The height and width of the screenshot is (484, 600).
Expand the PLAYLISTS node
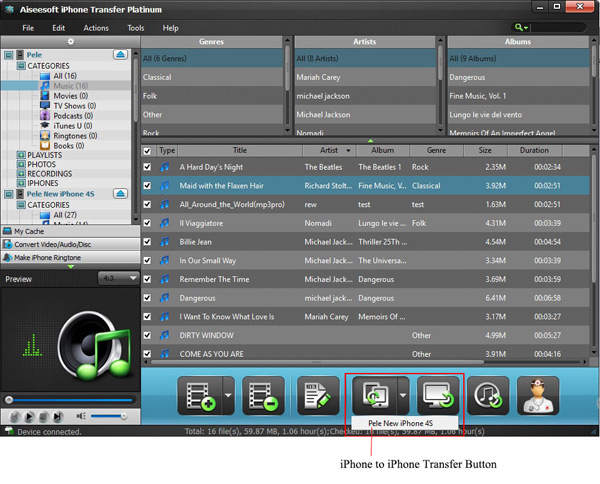tap(21, 155)
